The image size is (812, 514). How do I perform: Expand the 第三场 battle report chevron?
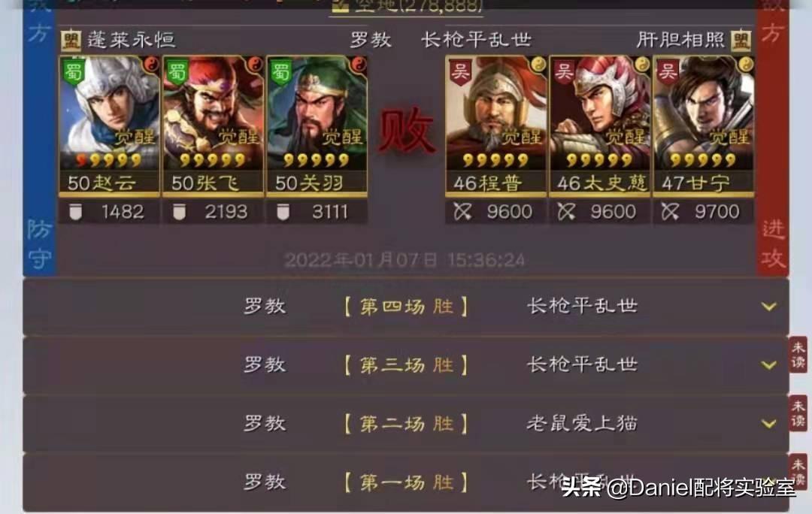pos(769,365)
